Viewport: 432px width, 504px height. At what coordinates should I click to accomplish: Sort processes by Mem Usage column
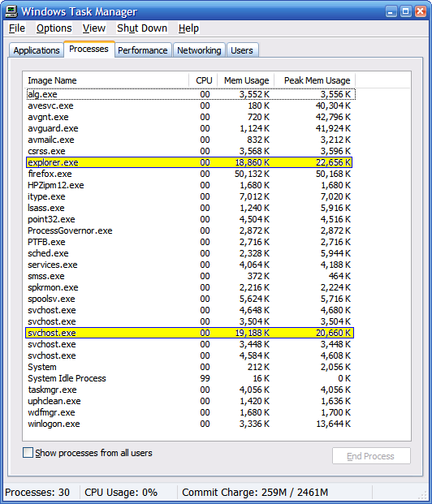246,80
